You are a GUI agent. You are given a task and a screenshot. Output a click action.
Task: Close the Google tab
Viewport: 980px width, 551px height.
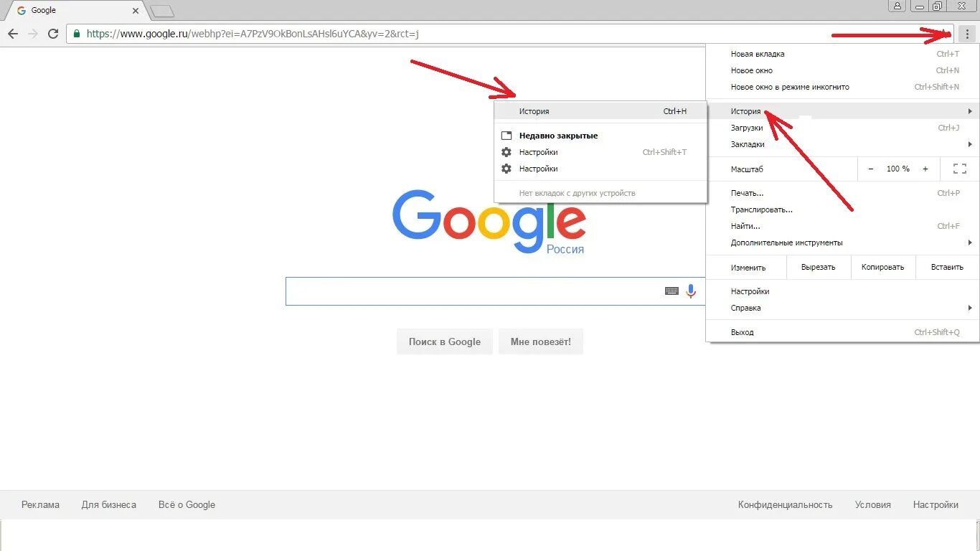[x=136, y=11]
